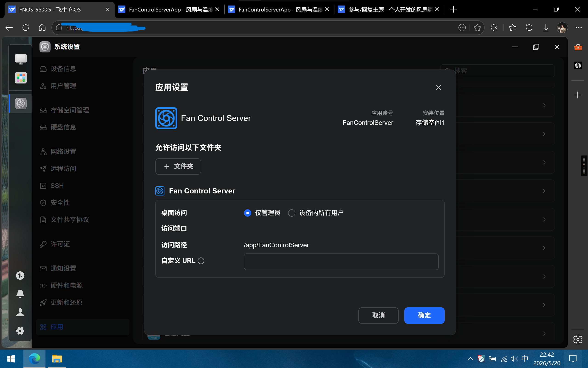The height and width of the screenshot is (368, 588).
Task: Refresh the browser page
Action: pos(26,28)
